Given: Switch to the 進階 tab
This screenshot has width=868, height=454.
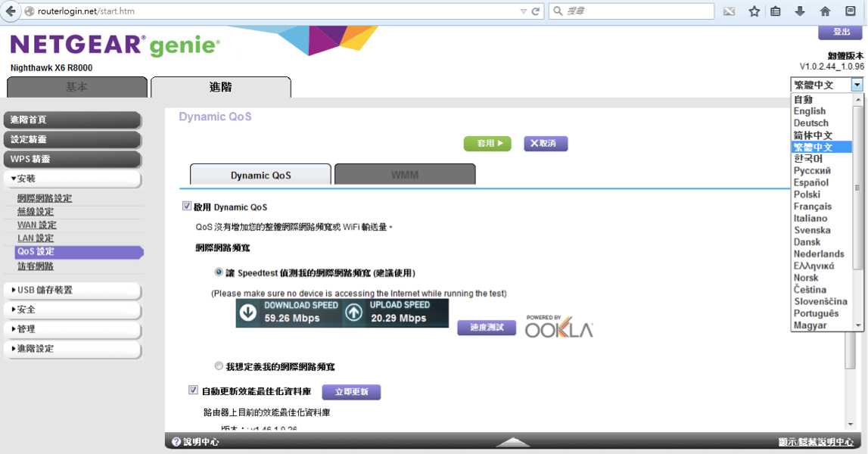Looking at the screenshot, I should 221,88.
